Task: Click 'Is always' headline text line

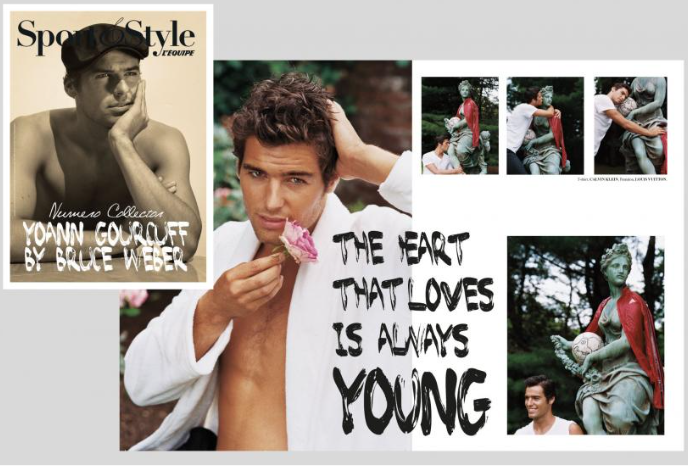Action: (x=400, y=340)
